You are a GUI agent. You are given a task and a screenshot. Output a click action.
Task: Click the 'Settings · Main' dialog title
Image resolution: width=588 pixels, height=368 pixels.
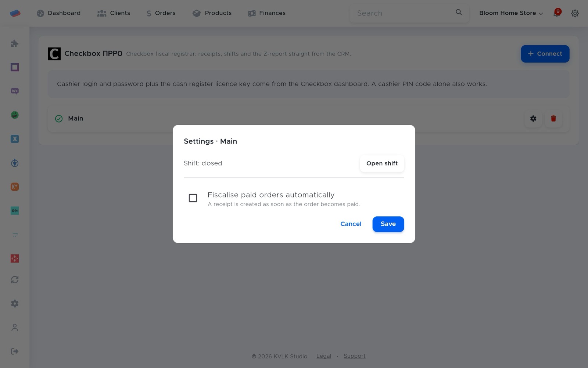pyautogui.click(x=210, y=141)
